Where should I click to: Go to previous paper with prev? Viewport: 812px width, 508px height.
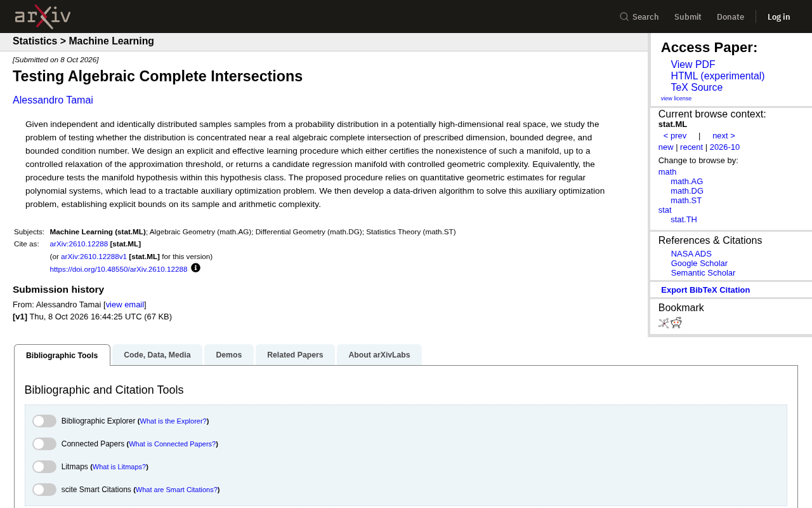click(675, 136)
